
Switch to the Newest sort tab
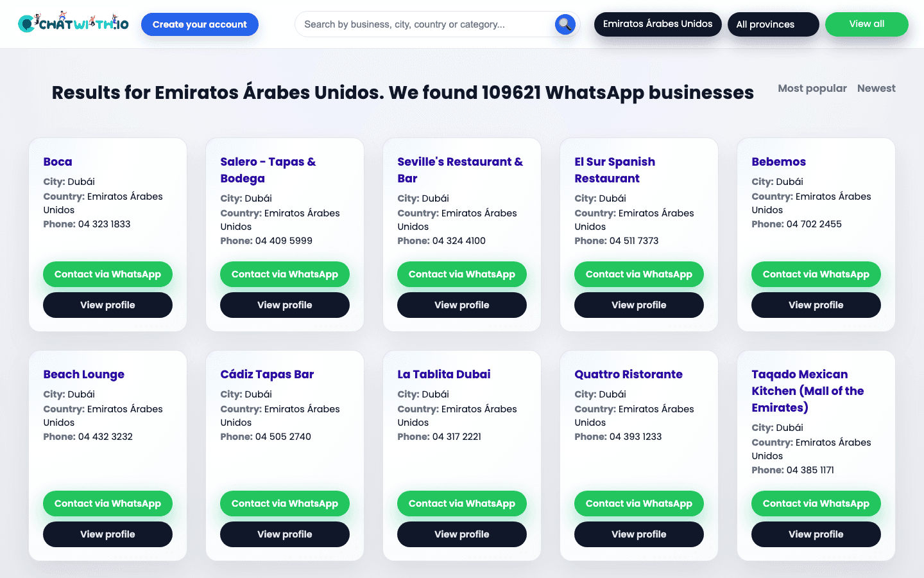coord(876,89)
